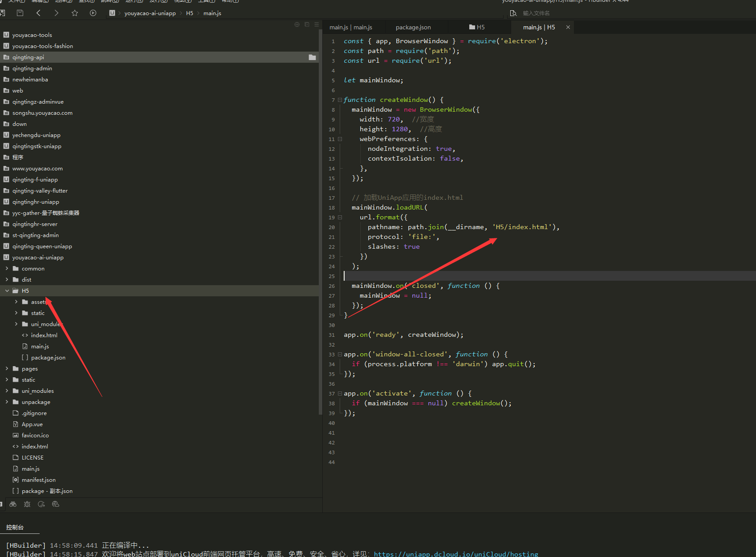Click the sync arrow icon at bottom
The width and height of the screenshot is (756, 557).
point(41,504)
